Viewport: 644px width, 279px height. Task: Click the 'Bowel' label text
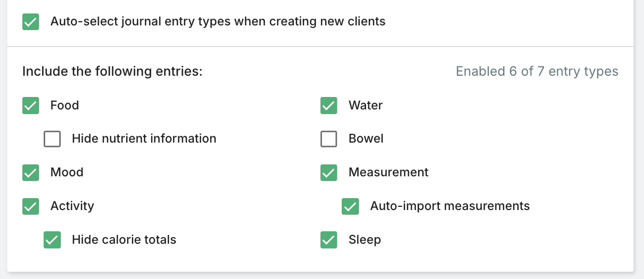(x=366, y=139)
